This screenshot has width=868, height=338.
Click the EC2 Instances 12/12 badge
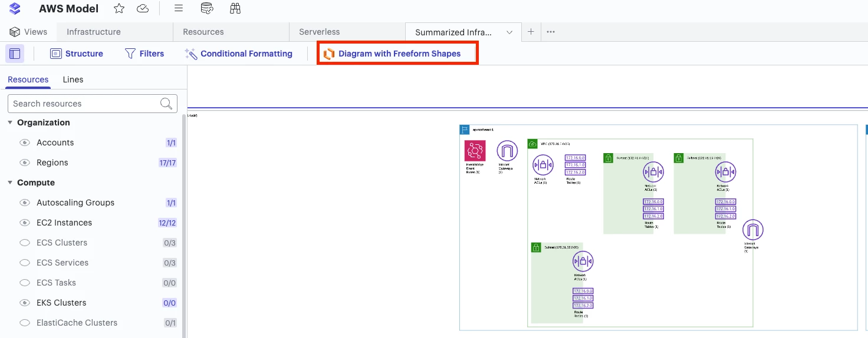coord(167,223)
